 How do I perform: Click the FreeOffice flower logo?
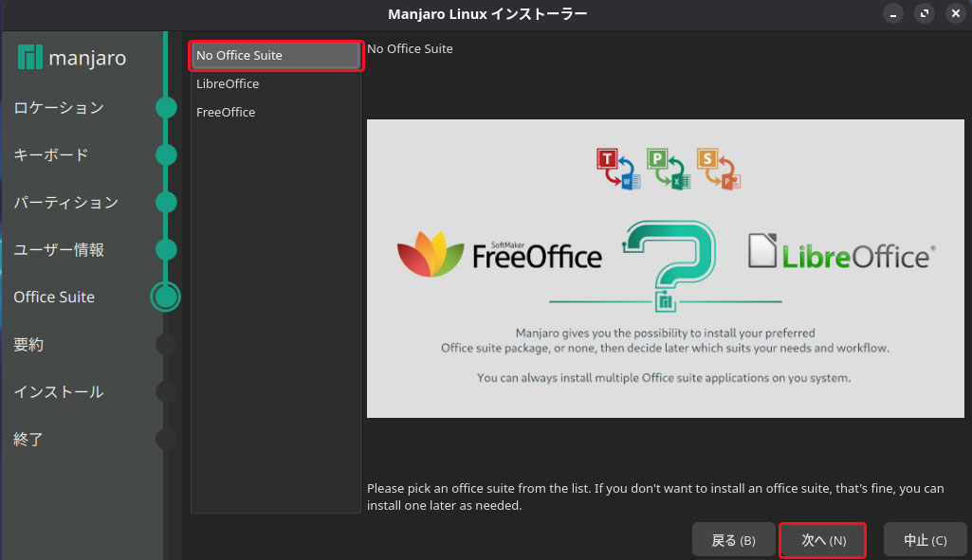(x=431, y=253)
